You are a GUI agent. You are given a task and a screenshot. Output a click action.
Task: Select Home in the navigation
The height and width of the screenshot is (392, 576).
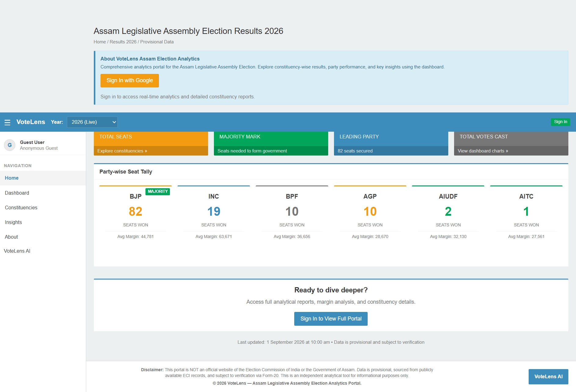coord(43,178)
